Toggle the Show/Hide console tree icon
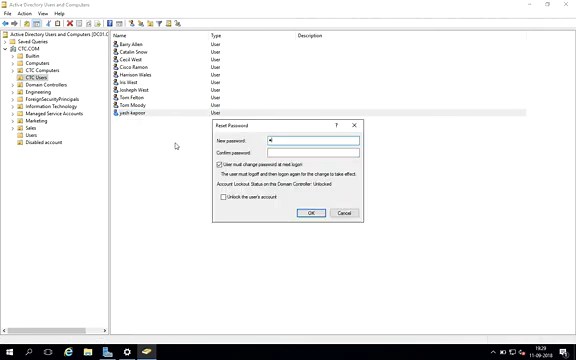This screenshot has height=360, width=576. (36, 24)
